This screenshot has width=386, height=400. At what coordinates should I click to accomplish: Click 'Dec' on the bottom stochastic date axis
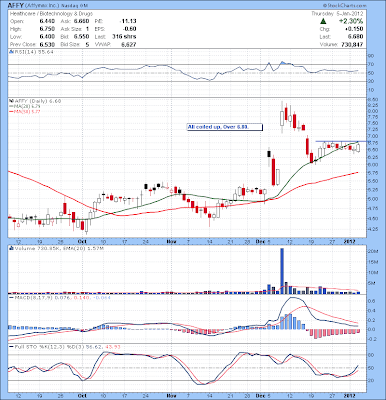pyautogui.click(x=260, y=395)
